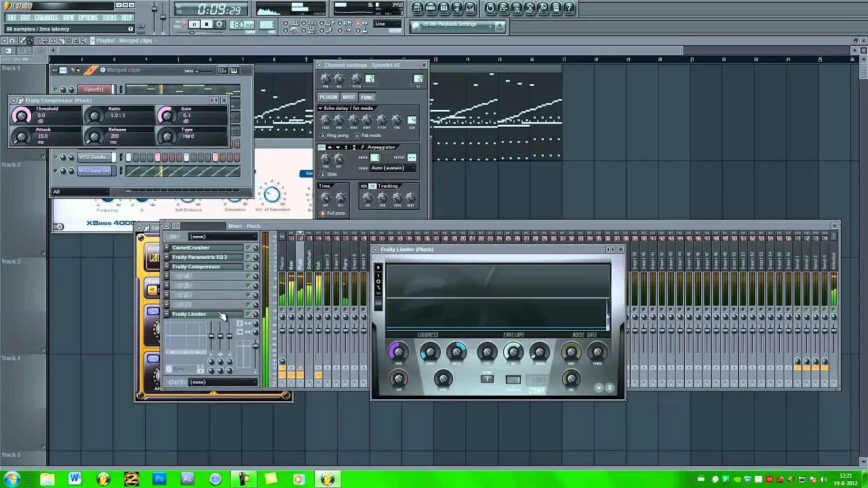This screenshot has height=488, width=868.
Task: Select the Sylenth1 channel button
Action: [x=94, y=89]
